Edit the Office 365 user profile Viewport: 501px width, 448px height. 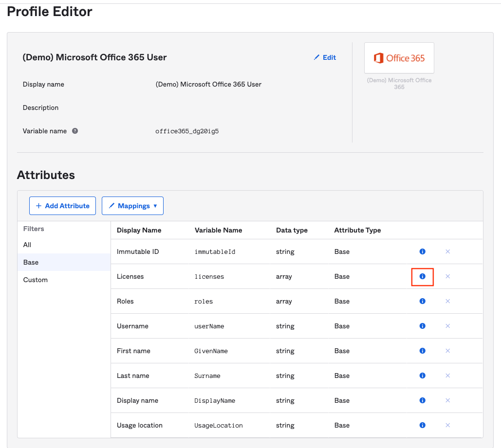325,57
